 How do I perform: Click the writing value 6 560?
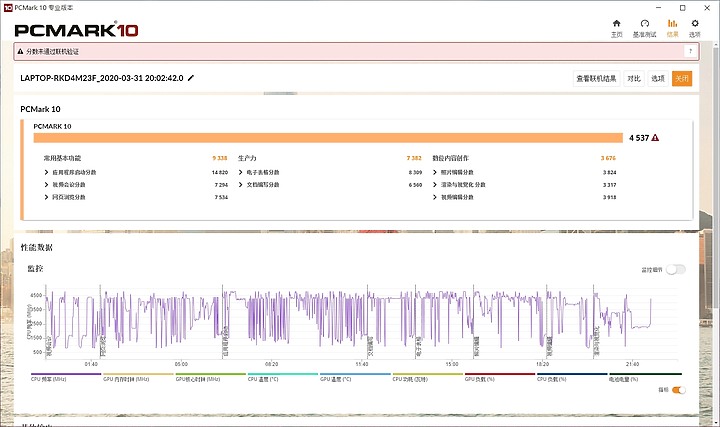(415, 185)
